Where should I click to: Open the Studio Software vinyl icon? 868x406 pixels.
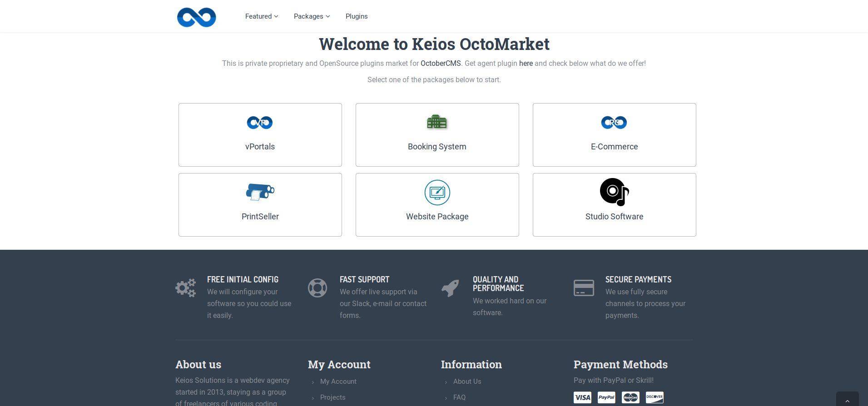point(614,192)
